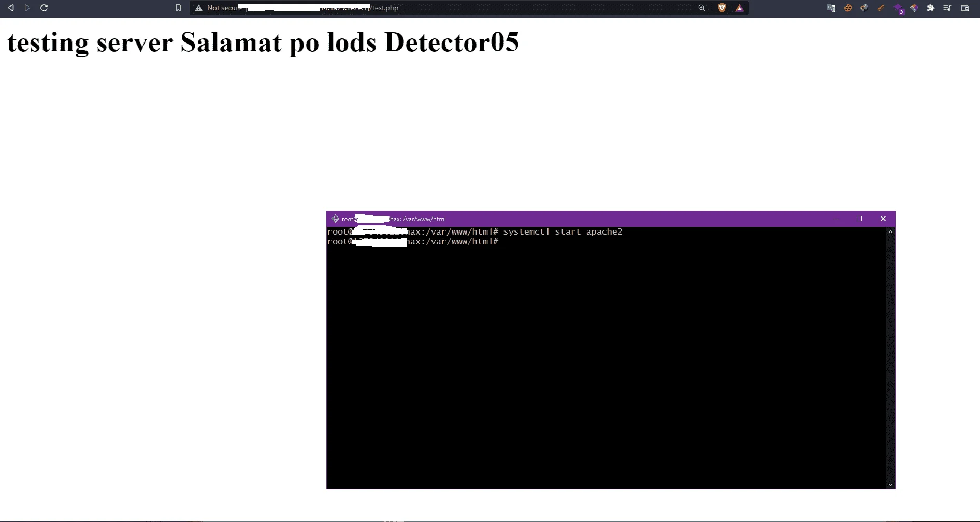Viewport: 980px width, 522px height.
Task: Click the terminal window app icon in title bar
Action: [x=335, y=219]
